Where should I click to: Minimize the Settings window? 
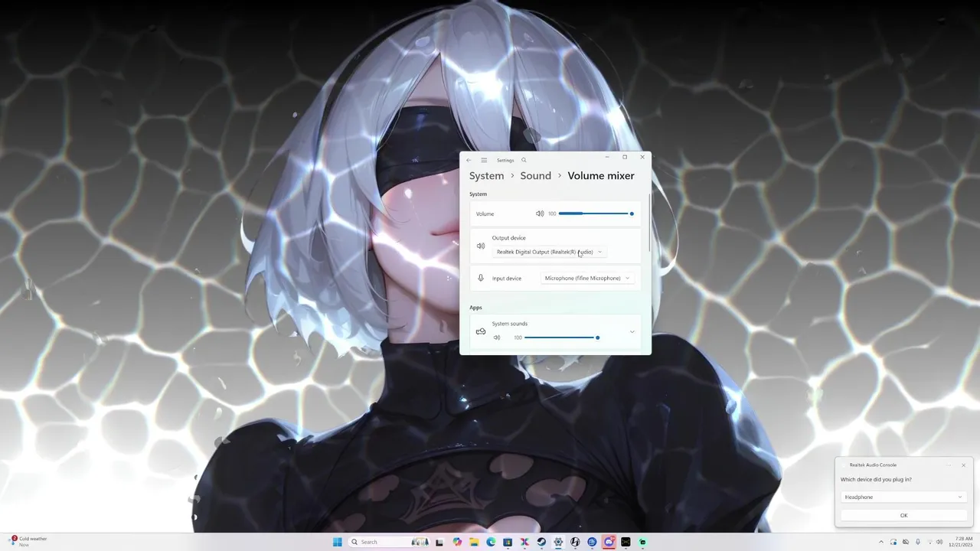(607, 157)
